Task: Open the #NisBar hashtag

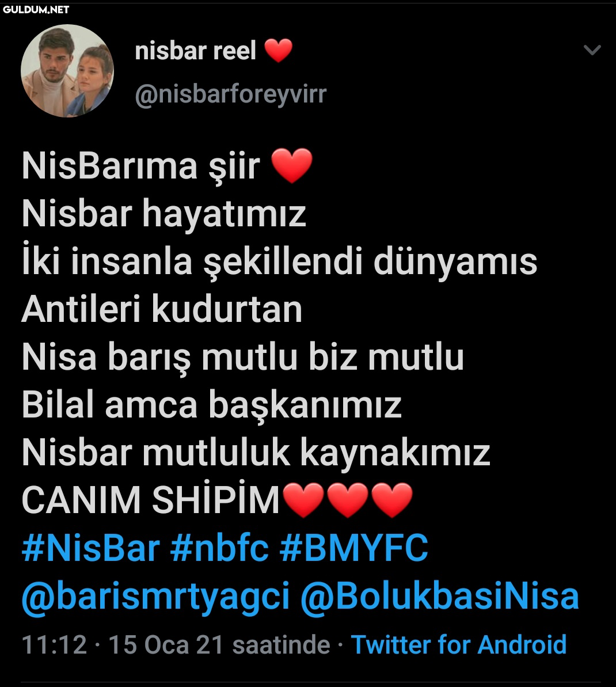Action: (91, 548)
